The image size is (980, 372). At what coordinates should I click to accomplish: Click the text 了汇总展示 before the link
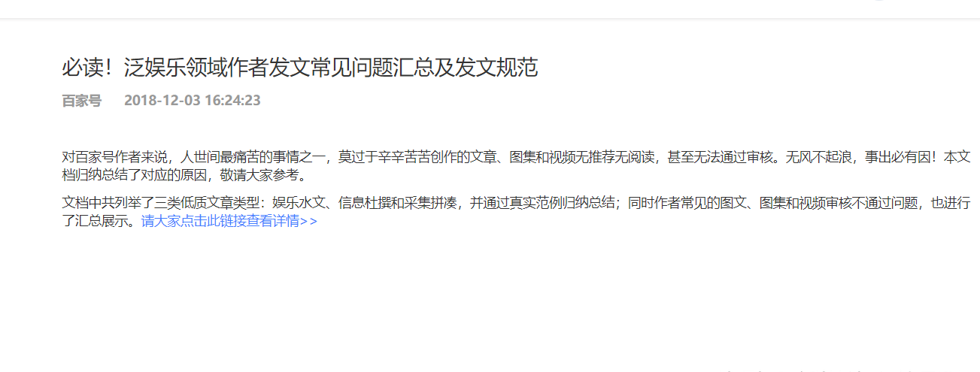[x=94, y=222]
